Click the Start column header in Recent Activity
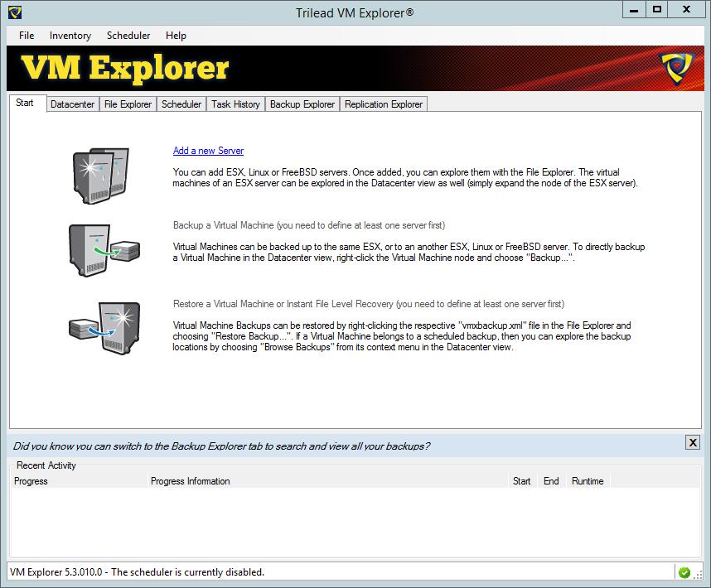 pyautogui.click(x=521, y=481)
